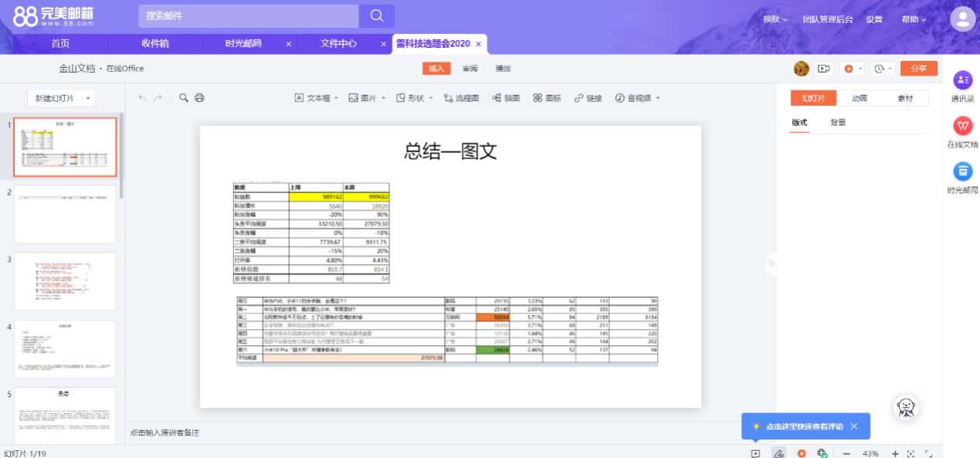This screenshot has width=980, height=458.
Task: Open 通讯录 contacts in the sidebar
Action: click(x=962, y=87)
